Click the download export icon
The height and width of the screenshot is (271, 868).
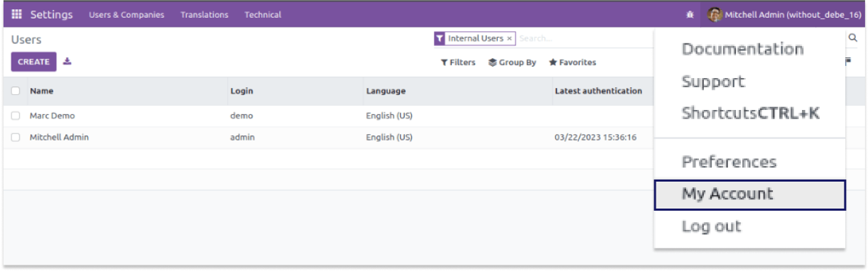(x=67, y=62)
